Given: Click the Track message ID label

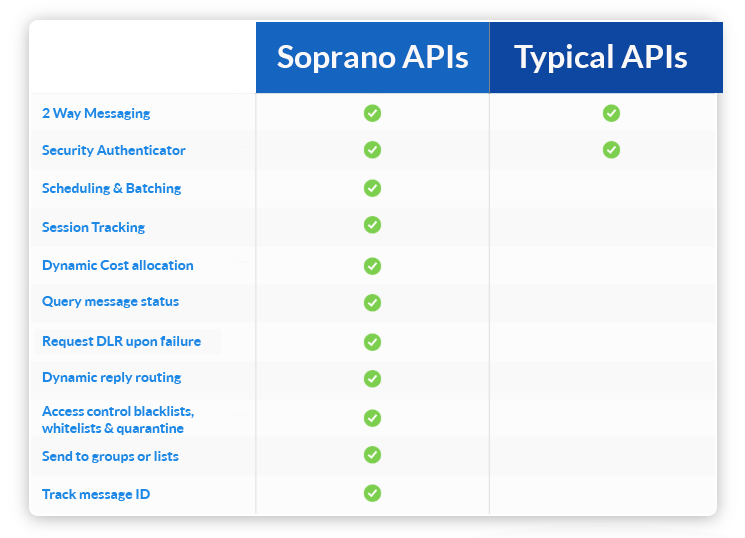Looking at the screenshot, I should (96, 494).
